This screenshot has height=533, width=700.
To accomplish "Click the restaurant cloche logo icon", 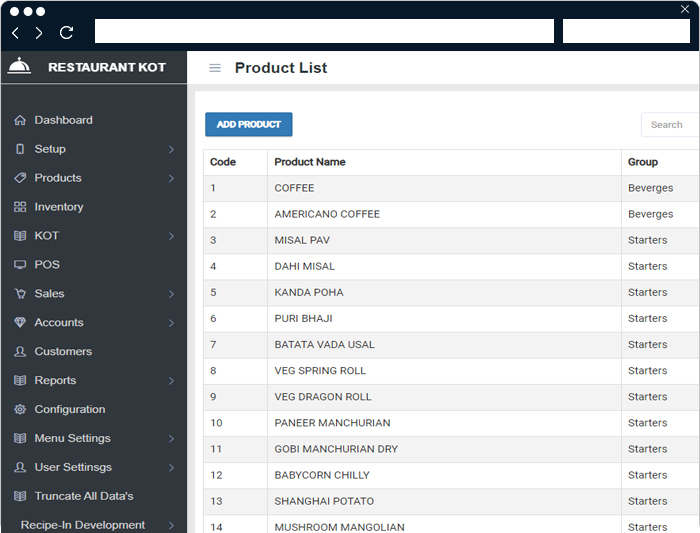I will coord(19,67).
